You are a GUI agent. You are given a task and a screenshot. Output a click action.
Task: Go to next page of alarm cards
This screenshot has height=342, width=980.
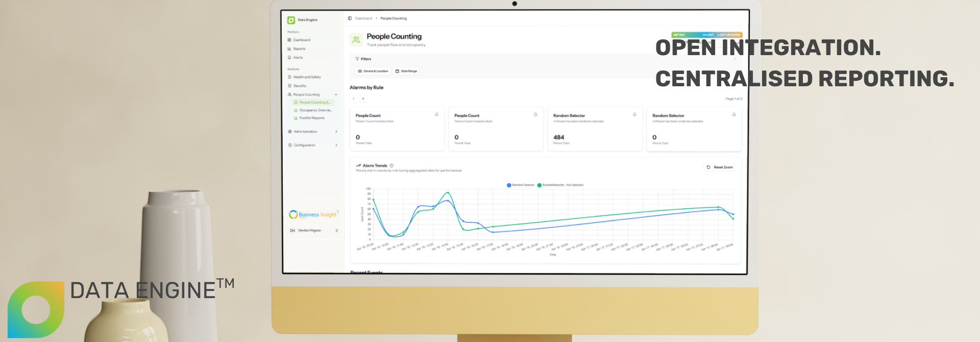[363, 99]
